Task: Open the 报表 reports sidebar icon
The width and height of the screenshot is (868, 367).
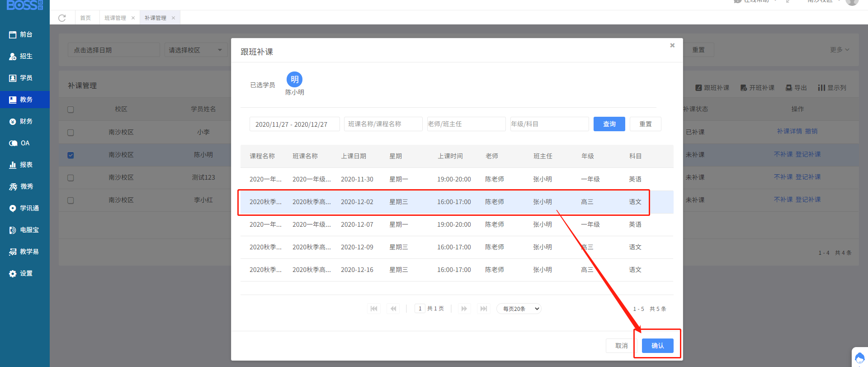Action: click(13, 165)
